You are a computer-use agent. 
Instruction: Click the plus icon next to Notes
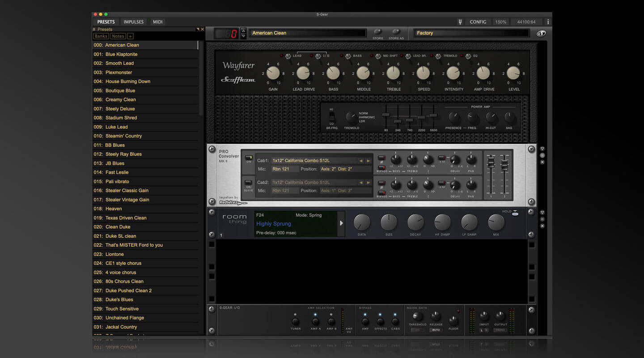[x=130, y=36]
